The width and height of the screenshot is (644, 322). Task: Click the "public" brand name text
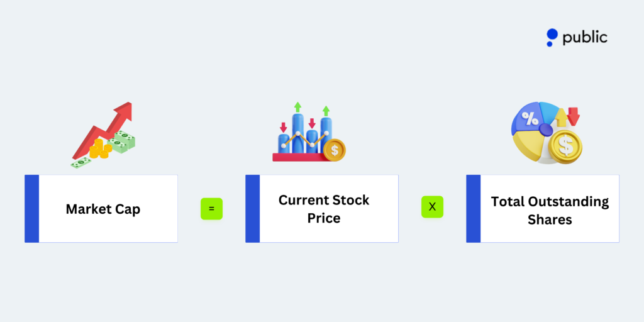(585, 37)
